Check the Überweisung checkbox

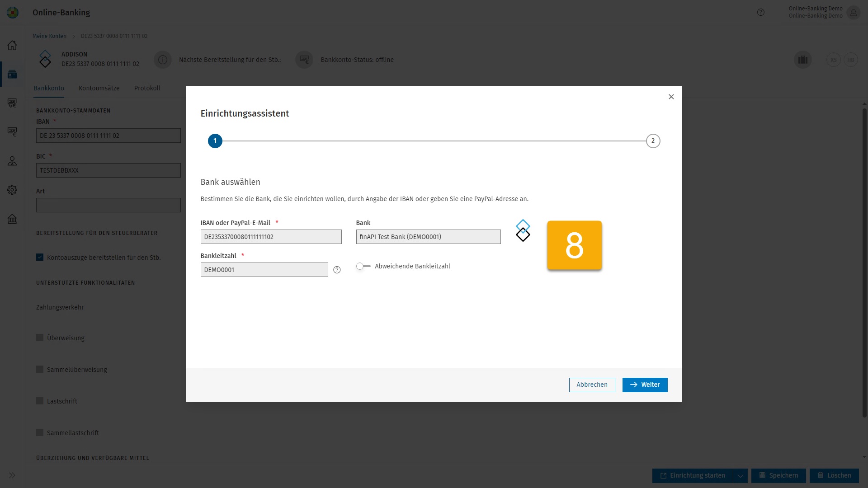point(40,338)
